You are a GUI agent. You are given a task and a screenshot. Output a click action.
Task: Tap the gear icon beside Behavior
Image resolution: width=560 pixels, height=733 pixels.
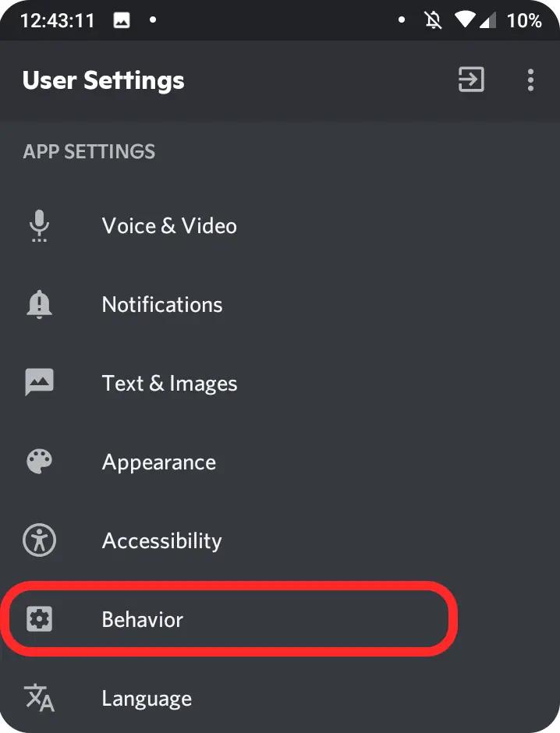(39, 619)
